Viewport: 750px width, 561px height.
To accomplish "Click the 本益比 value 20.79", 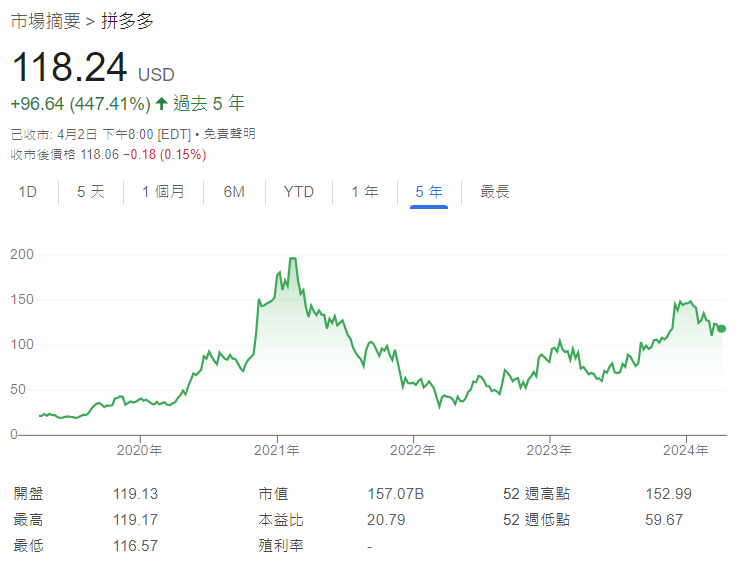I will [x=386, y=519].
